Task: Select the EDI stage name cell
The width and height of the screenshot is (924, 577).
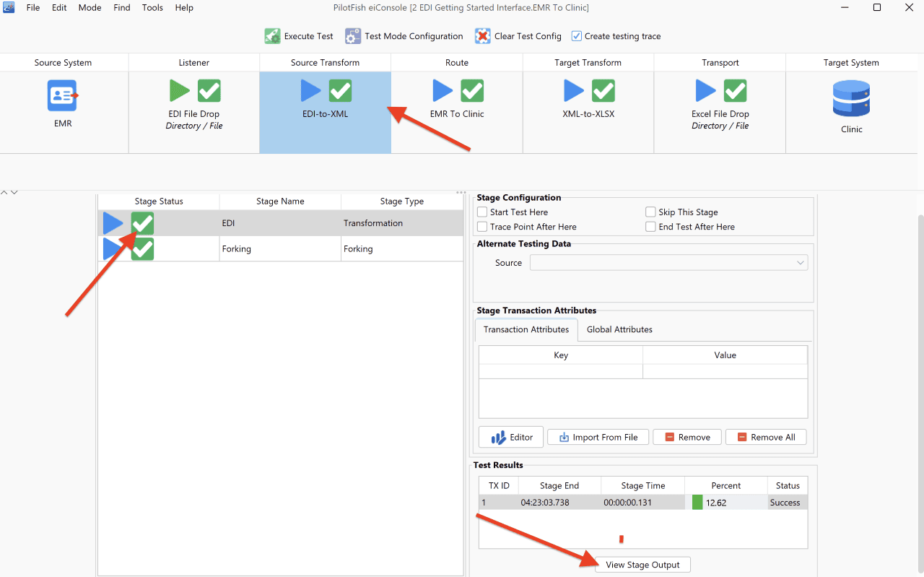Action: tap(280, 223)
